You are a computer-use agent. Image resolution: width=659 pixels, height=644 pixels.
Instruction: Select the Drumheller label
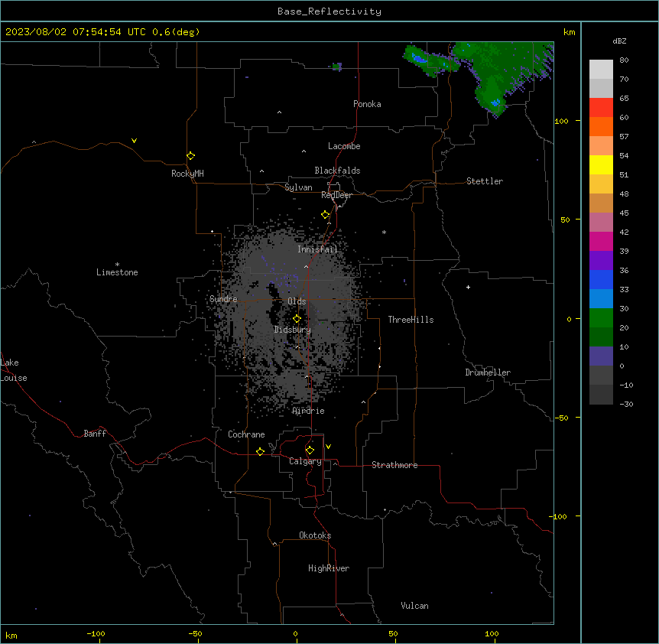tap(488, 372)
